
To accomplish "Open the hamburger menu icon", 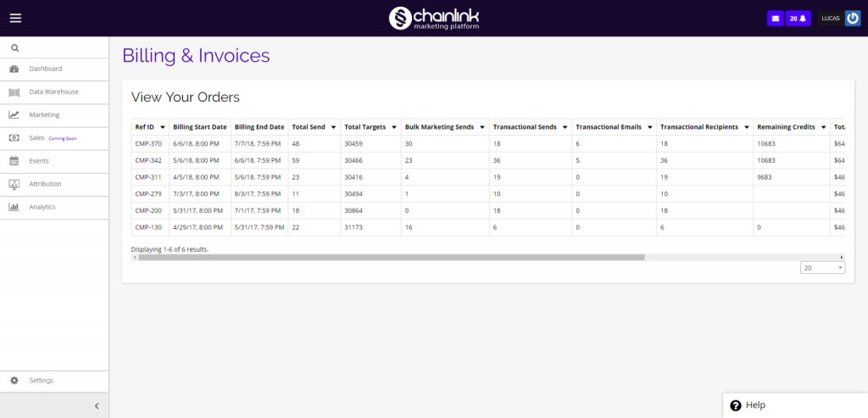I will pyautogui.click(x=15, y=19).
